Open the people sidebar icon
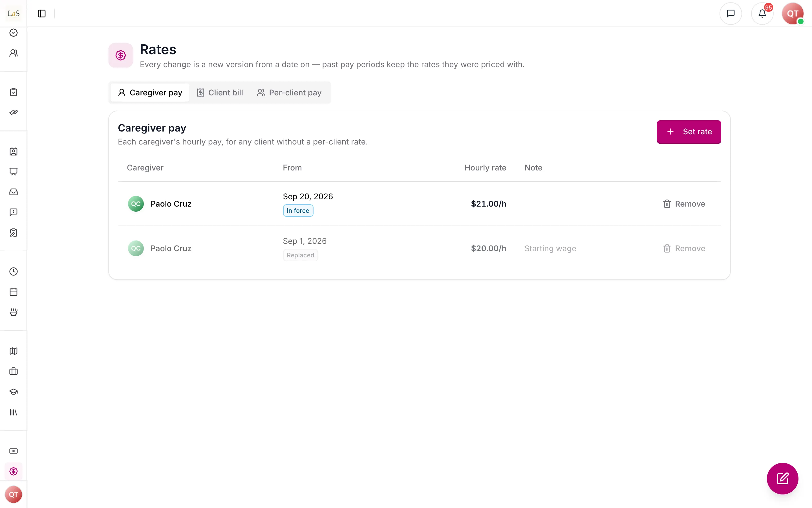Screen dimensions: 812x508 point(14,53)
